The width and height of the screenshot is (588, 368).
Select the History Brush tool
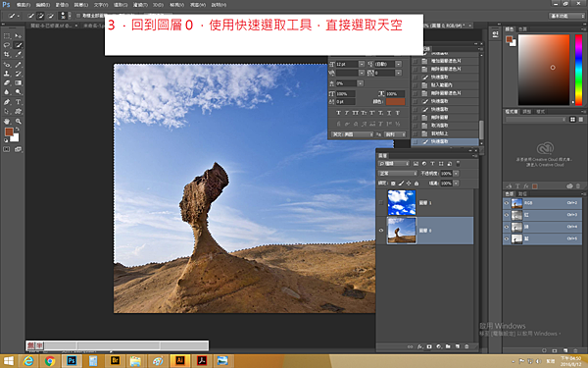[18, 74]
